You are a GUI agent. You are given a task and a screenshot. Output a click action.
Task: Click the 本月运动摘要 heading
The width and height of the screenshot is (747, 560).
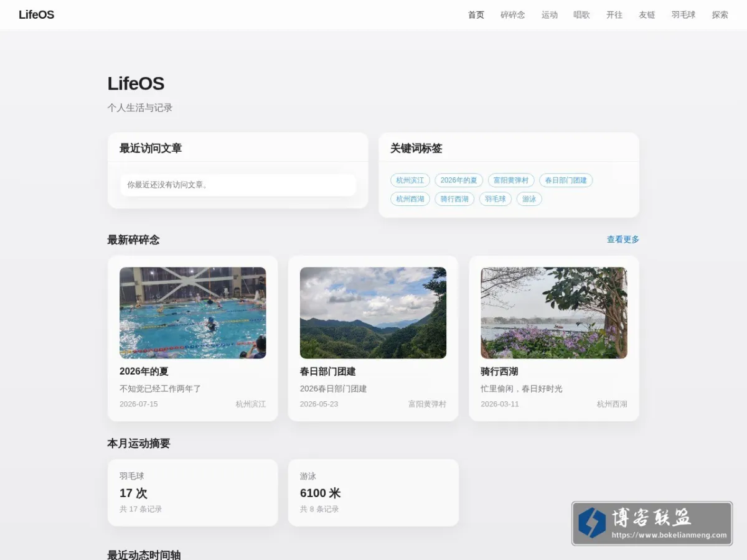click(139, 444)
